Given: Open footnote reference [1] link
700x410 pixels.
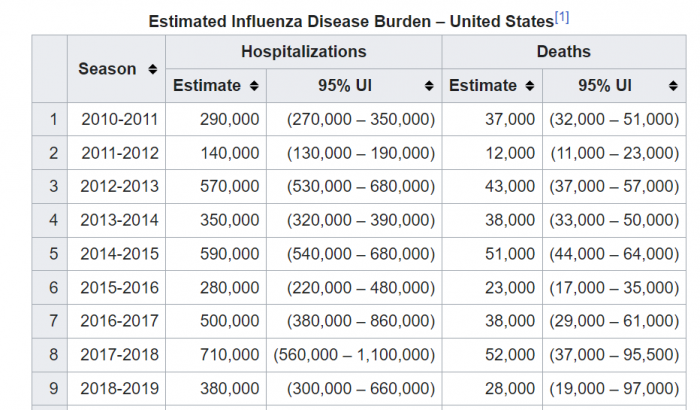Looking at the screenshot, I should [562, 17].
